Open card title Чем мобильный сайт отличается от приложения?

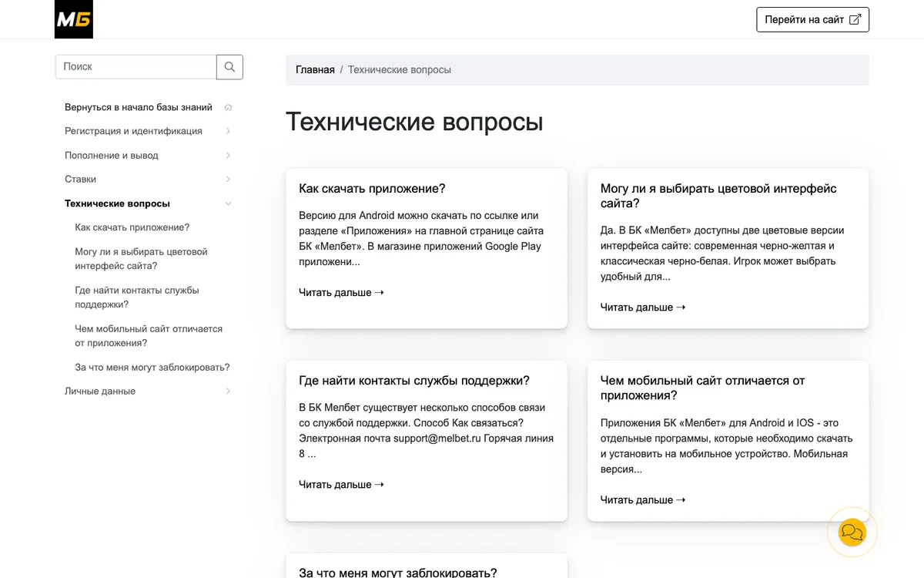702,388
